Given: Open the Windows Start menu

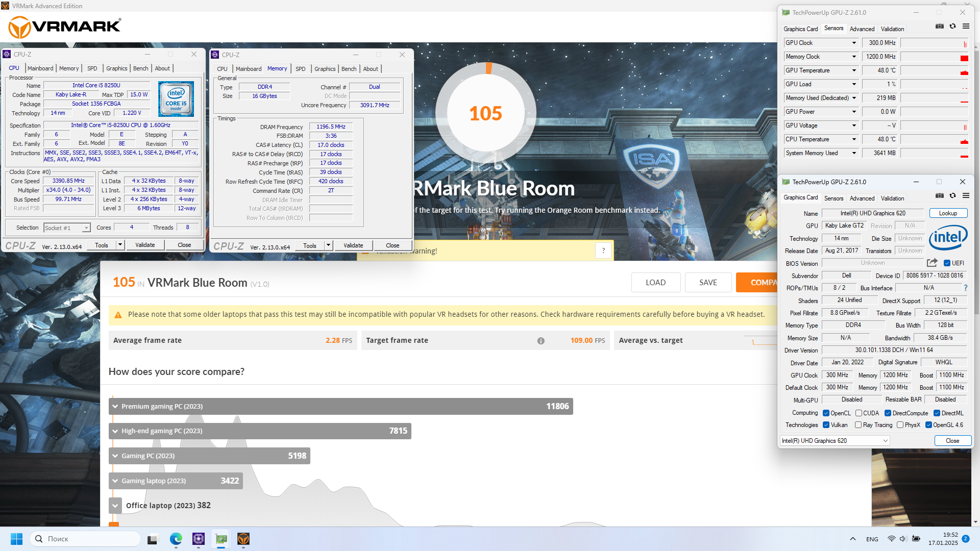Looking at the screenshot, I should (16, 539).
